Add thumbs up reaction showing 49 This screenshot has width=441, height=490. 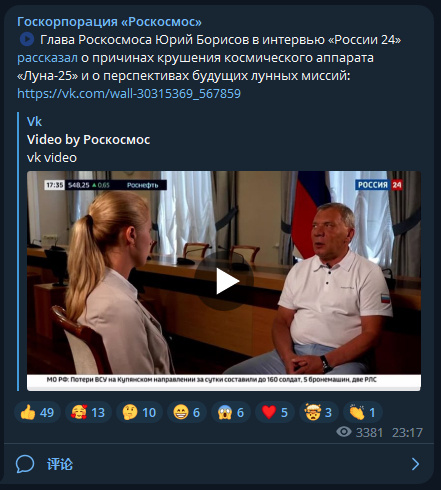click(x=37, y=412)
